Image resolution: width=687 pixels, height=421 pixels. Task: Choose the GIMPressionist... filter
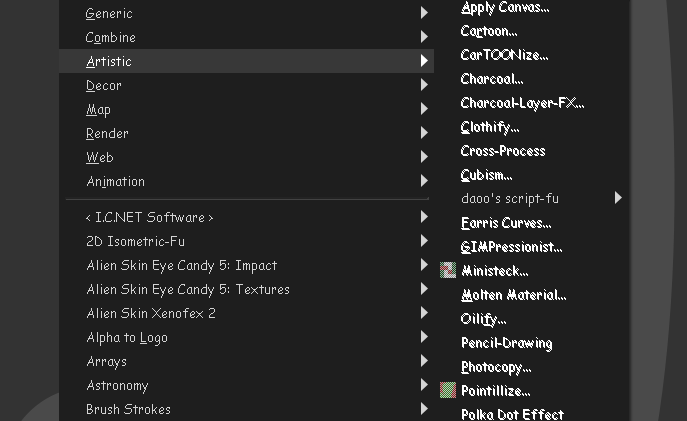click(511, 247)
